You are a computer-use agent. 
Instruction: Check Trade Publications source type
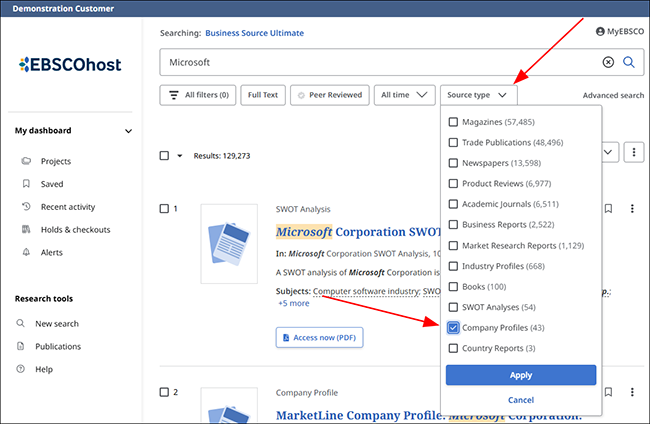tap(454, 143)
